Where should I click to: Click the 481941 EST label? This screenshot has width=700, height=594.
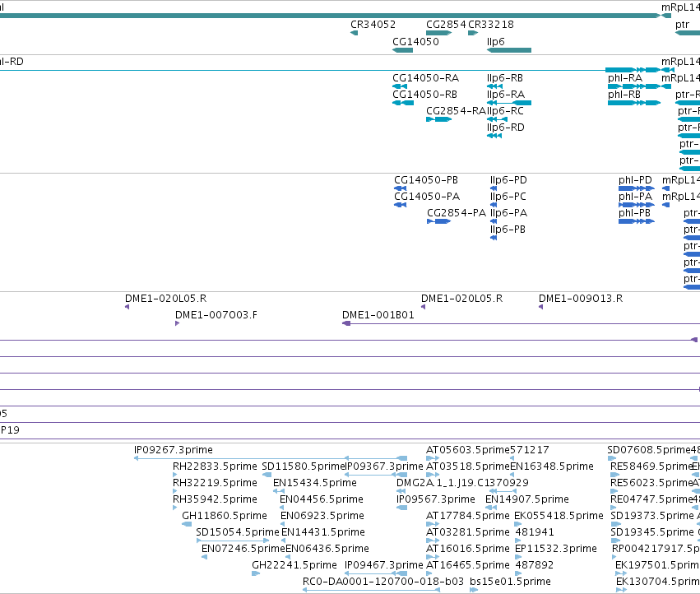(x=535, y=532)
